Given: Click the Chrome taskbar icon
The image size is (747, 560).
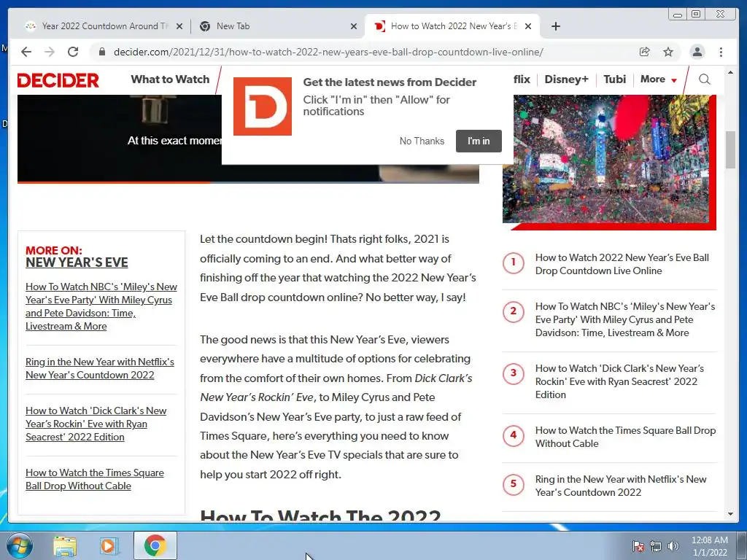Looking at the screenshot, I should tap(155, 545).
